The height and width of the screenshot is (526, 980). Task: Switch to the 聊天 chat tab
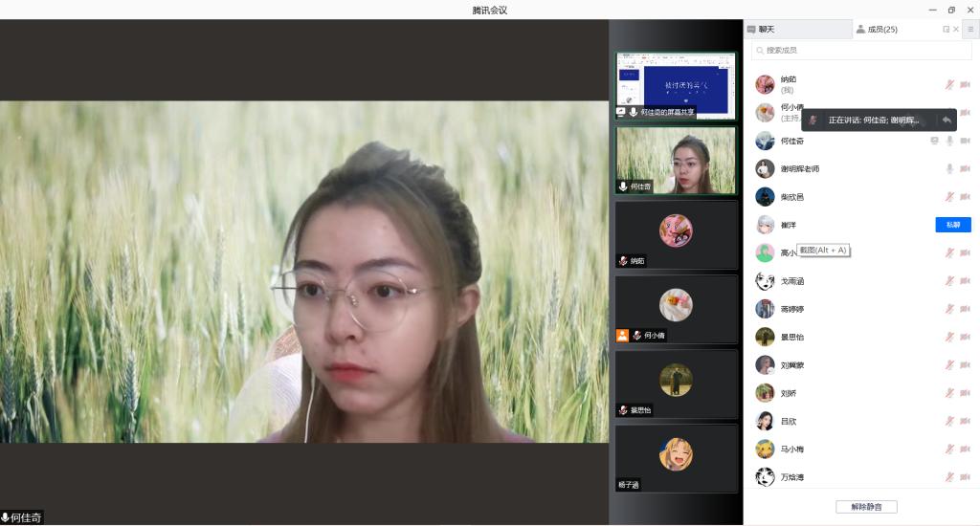coord(796,30)
